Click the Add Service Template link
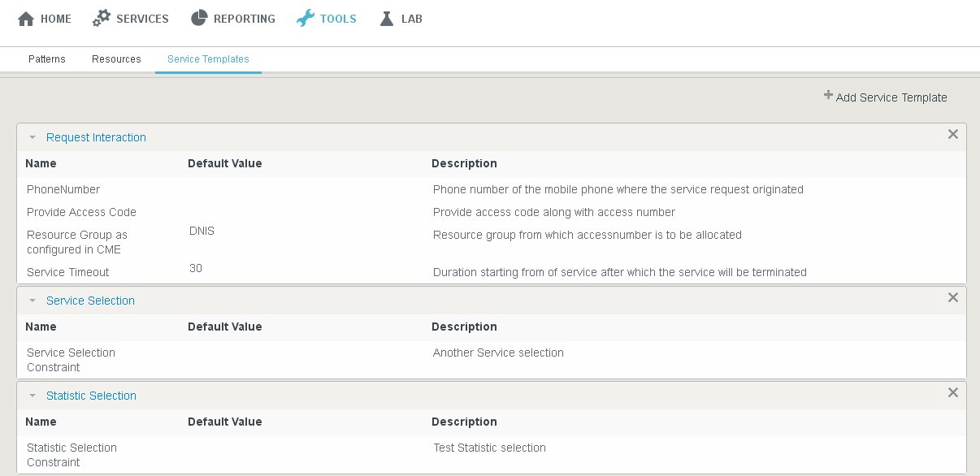This screenshot has width=980, height=476. (891, 97)
